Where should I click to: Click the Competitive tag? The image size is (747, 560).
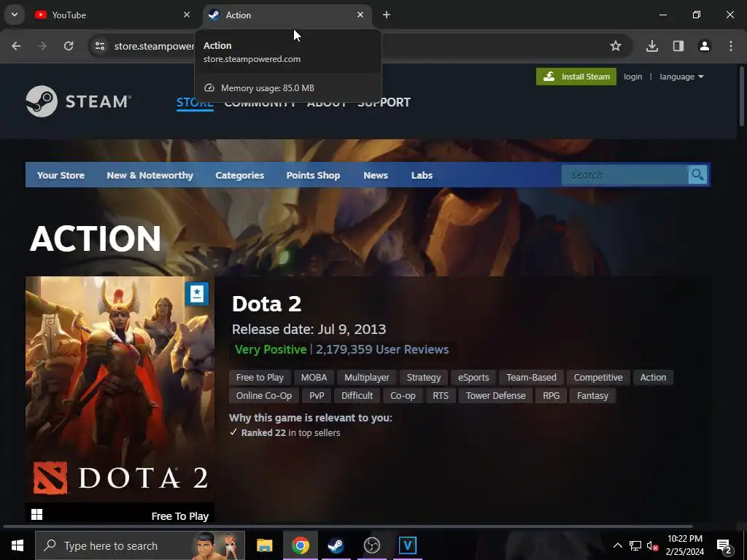click(x=598, y=378)
